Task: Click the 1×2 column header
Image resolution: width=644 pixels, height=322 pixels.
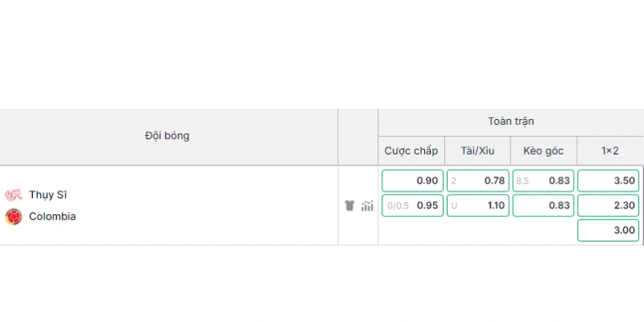Action: coord(610,151)
